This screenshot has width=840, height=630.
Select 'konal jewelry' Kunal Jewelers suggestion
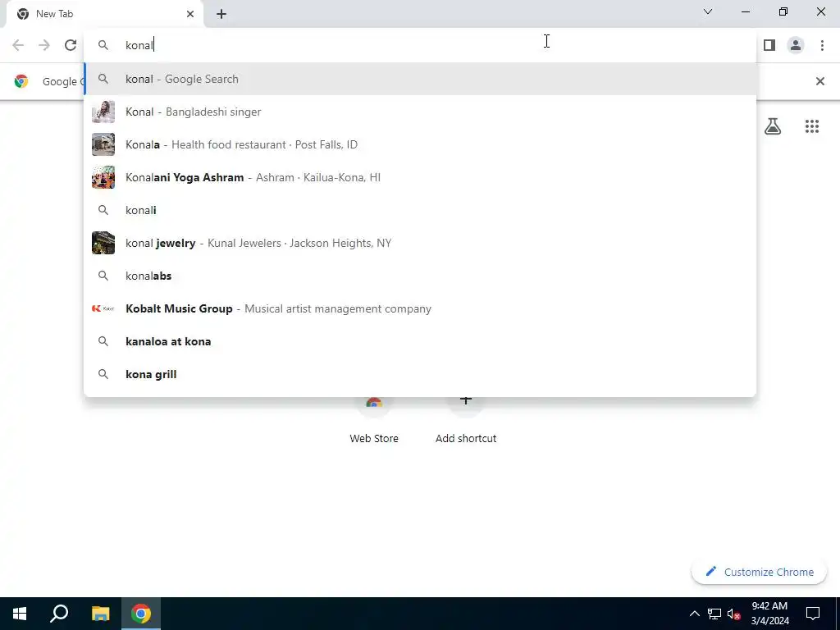point(420,243)
